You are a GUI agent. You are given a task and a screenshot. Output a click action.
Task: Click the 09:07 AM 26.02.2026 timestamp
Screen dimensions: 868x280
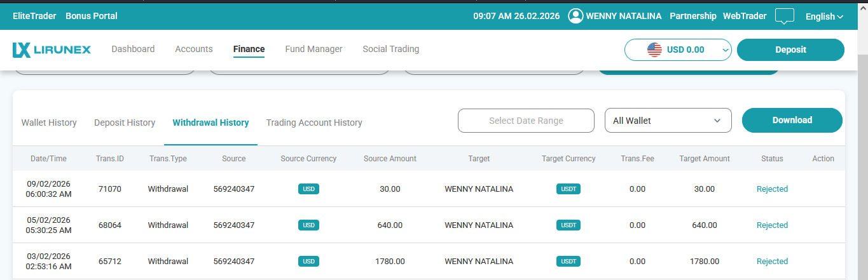(x=516, y=16)
